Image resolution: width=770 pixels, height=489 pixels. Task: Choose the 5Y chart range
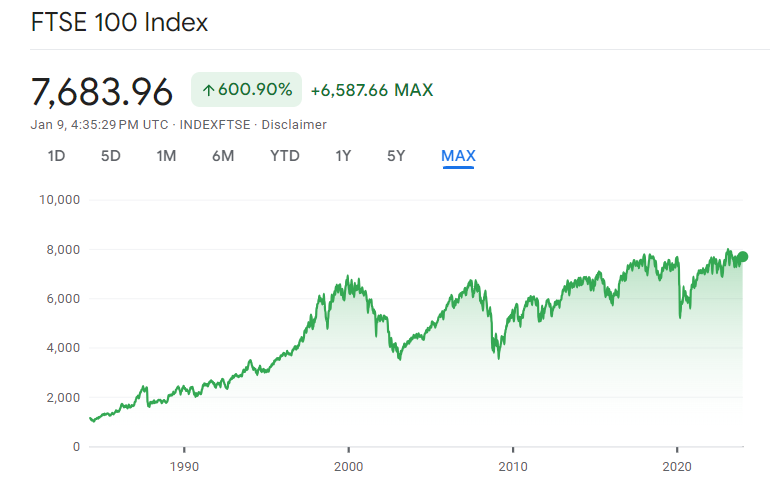point(396,156)
